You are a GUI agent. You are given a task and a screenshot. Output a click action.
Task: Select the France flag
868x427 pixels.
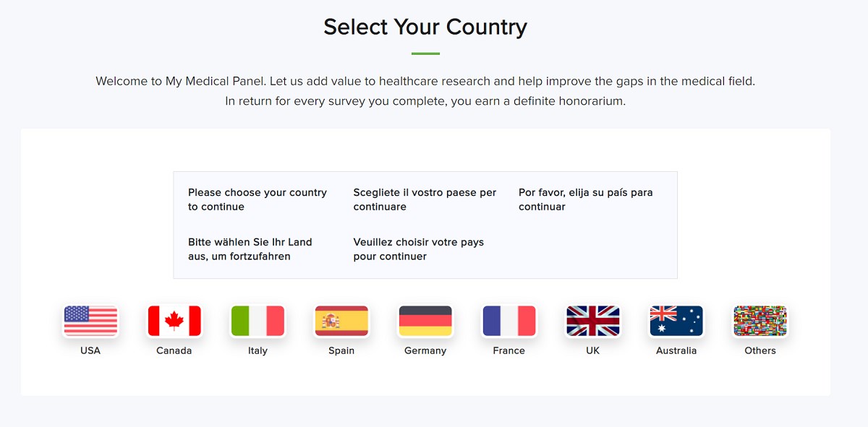509,321
